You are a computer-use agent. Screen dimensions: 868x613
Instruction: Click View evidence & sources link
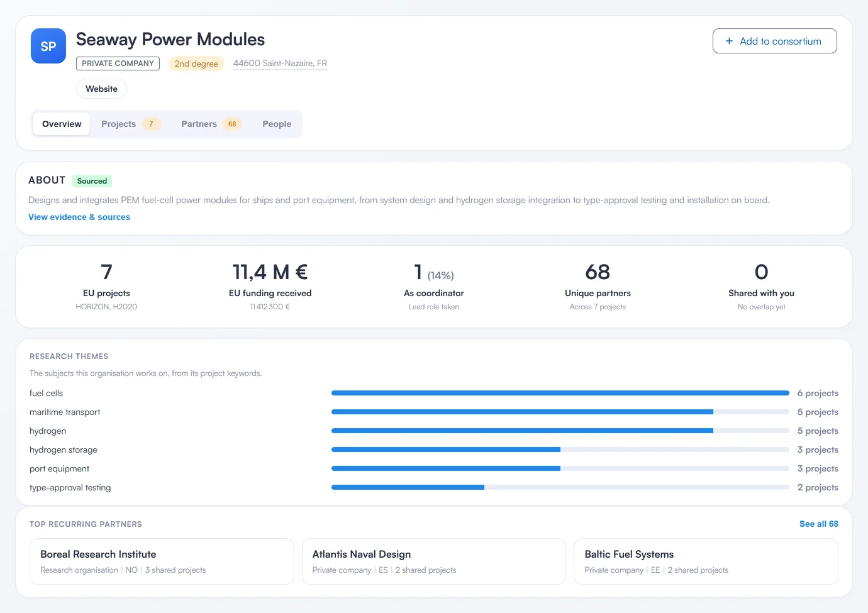click(79, 217)
